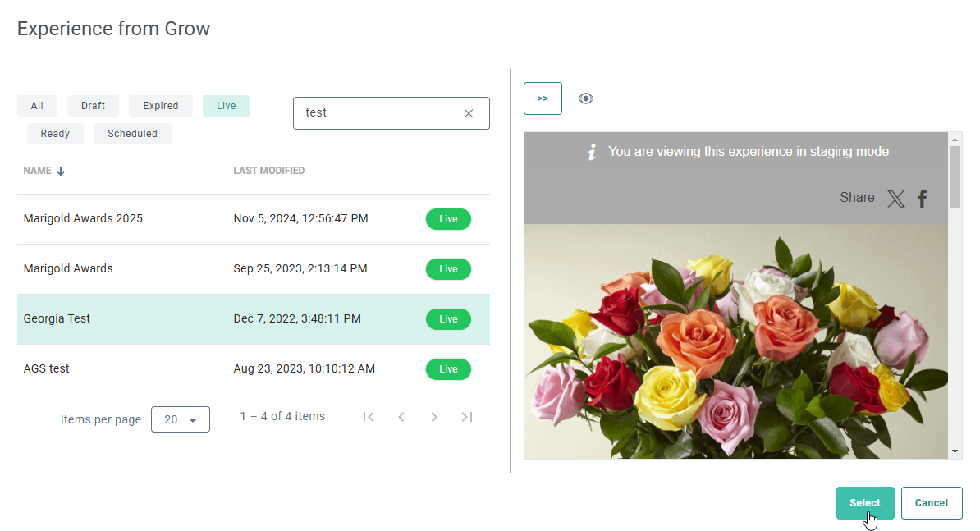Go to the next page arrow
The image size is (980, 531).
tap(434, 417)
